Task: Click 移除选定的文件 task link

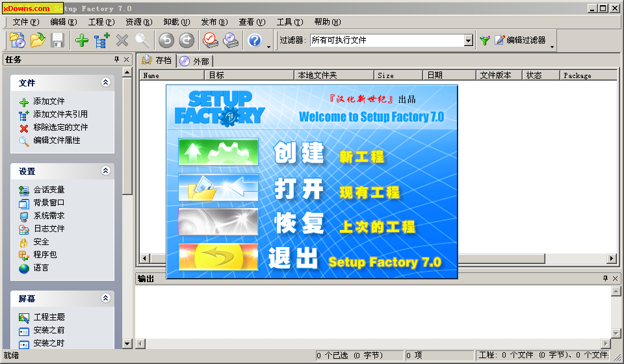Action: (60, 127)
